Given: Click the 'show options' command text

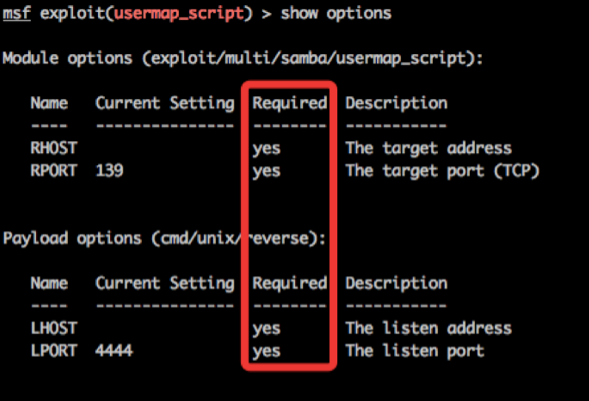Looking at the screenshot, I should click(x=336, y=14).
